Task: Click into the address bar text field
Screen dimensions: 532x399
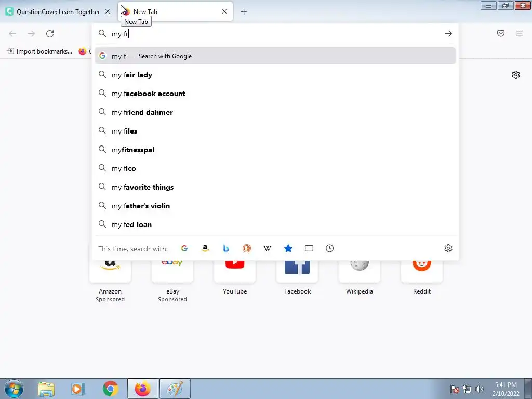Action: click(x=275, y=34)
